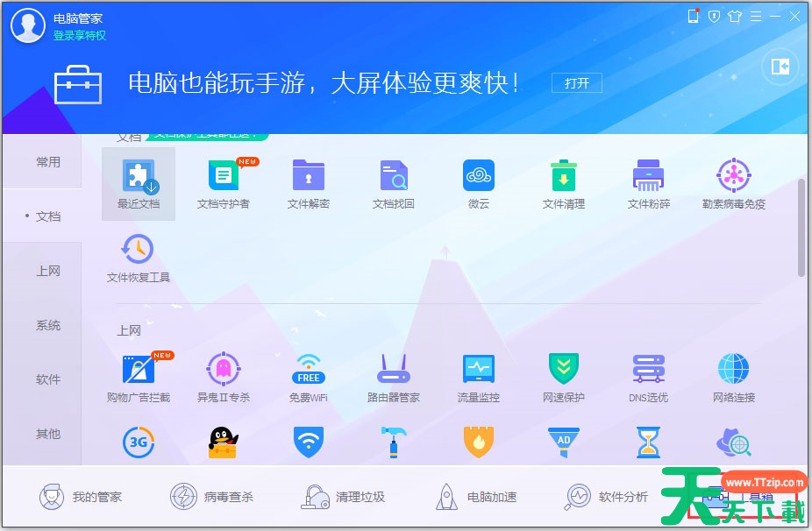Click the hourglass icon
812x531 pixels.
pyautogui.click(x=648, y=442)
